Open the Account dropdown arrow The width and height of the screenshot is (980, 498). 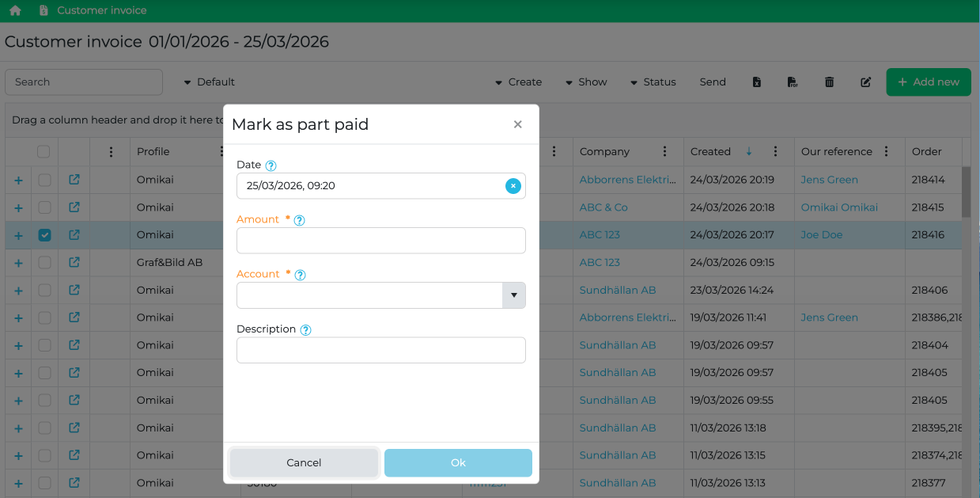[513, 295]
